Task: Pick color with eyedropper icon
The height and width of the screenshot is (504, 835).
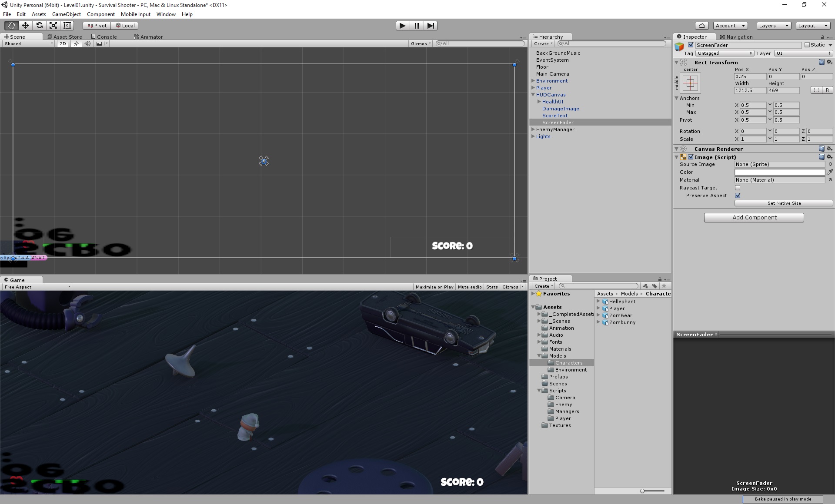Action: tap(830, 172)
